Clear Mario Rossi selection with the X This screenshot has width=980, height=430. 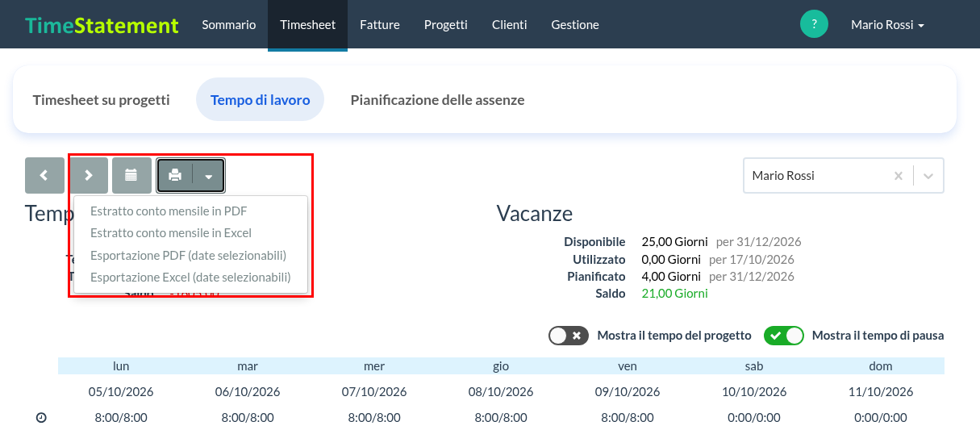click(x=898, y=175)
